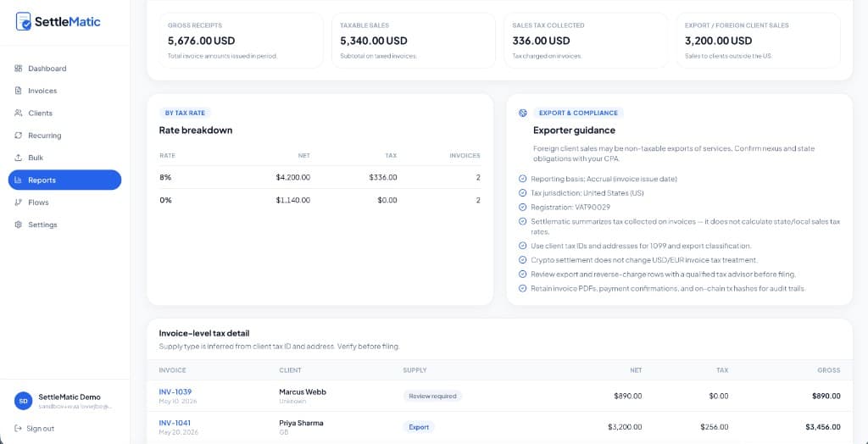
Task: Click the Settings gear icon
Action: pyautogui.click(x=18, y=225)
